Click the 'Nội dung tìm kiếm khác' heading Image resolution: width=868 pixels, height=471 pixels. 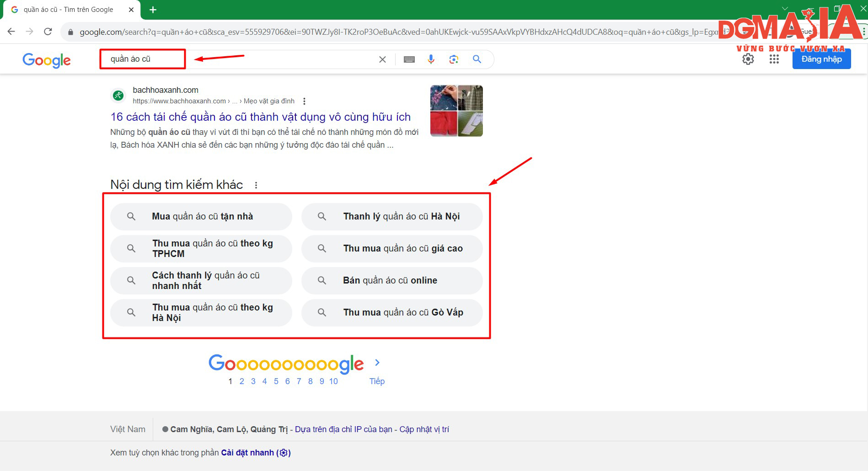[177, 185]
